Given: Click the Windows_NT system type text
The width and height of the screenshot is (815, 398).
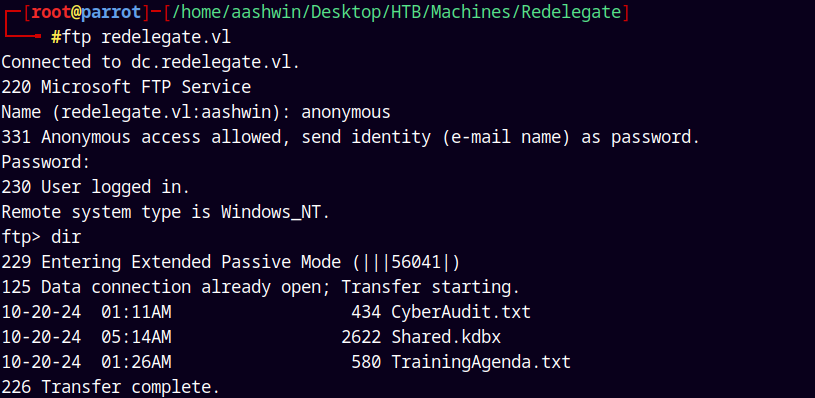Looking at the screenshot, I should click(x=275, y=212).
